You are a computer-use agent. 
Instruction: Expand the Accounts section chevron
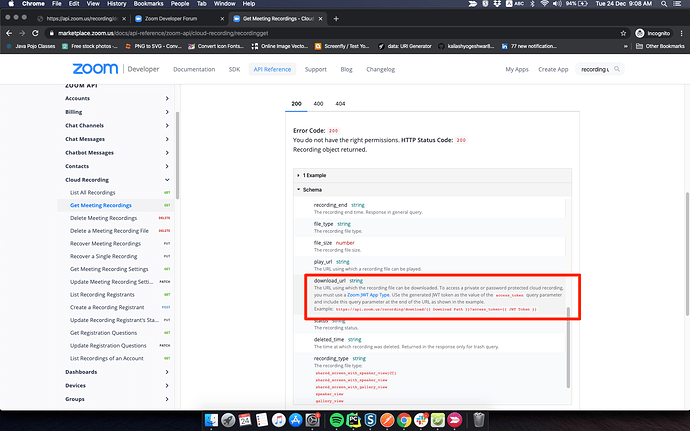167,98
